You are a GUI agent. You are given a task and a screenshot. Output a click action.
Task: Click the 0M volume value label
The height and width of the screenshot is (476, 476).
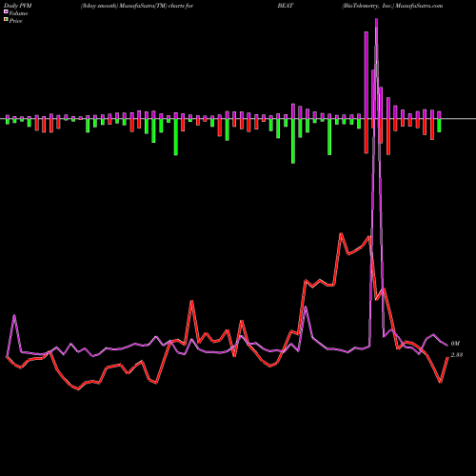coord(455,344)
